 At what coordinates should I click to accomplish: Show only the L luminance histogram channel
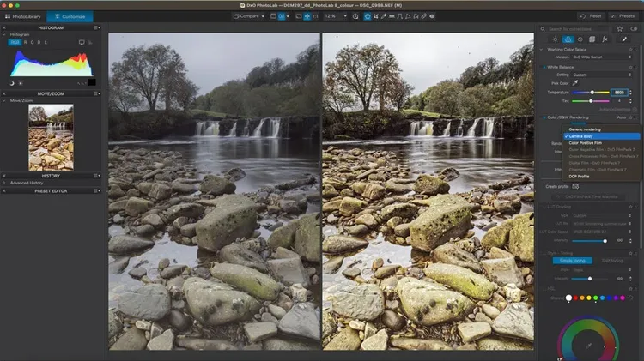(46, 42)
